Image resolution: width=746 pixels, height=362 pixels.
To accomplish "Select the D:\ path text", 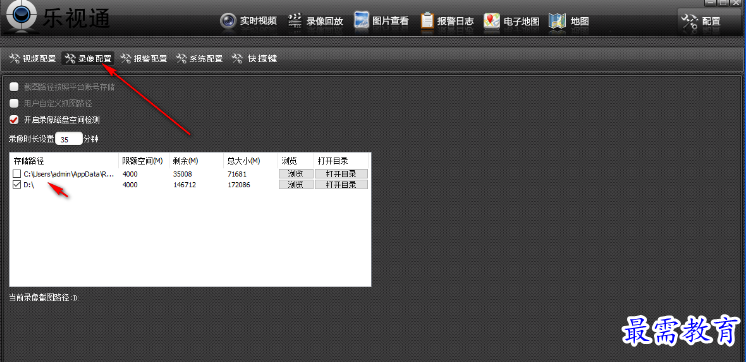I will 29,185.
